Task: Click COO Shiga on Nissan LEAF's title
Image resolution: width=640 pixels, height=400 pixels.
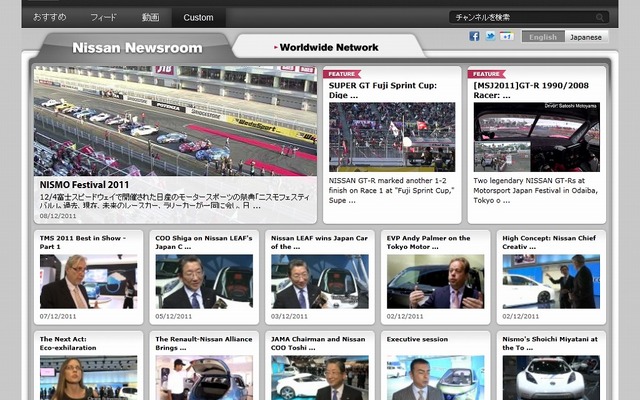Action: coord(204,242)
